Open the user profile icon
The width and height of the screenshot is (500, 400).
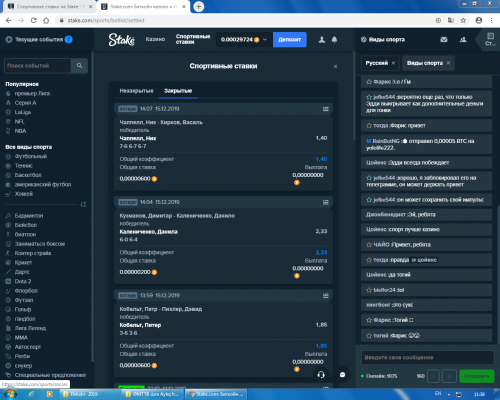(x=322, y=40)
